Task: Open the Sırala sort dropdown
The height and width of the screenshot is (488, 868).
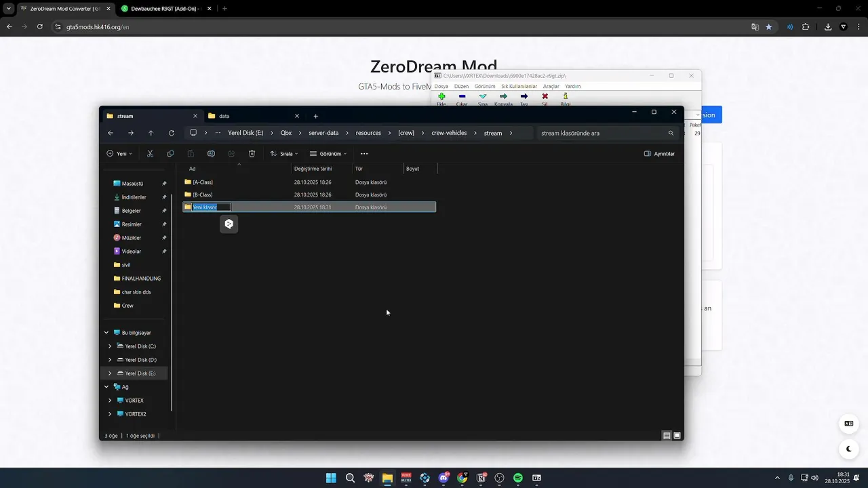Action: tap(284, 154)
